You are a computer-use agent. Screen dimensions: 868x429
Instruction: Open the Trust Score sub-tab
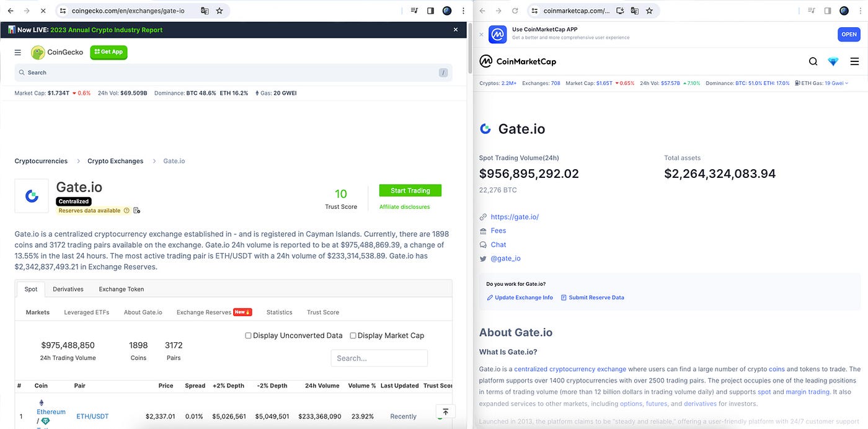click(323, 312)
